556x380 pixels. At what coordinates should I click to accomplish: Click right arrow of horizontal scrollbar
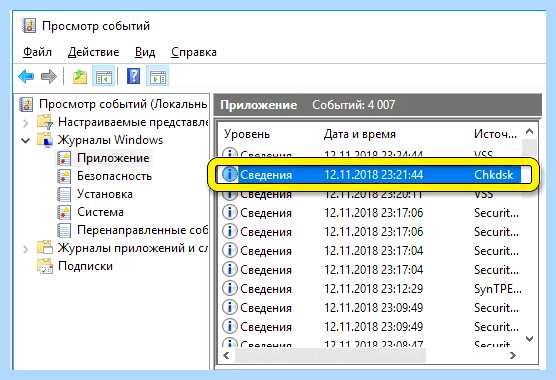(513, 355)
